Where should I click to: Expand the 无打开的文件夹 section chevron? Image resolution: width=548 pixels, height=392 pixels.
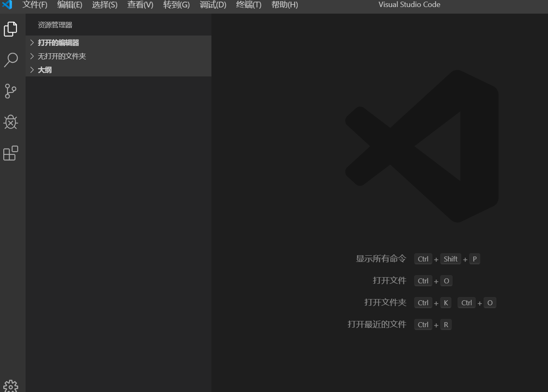[x=32, y=56]
